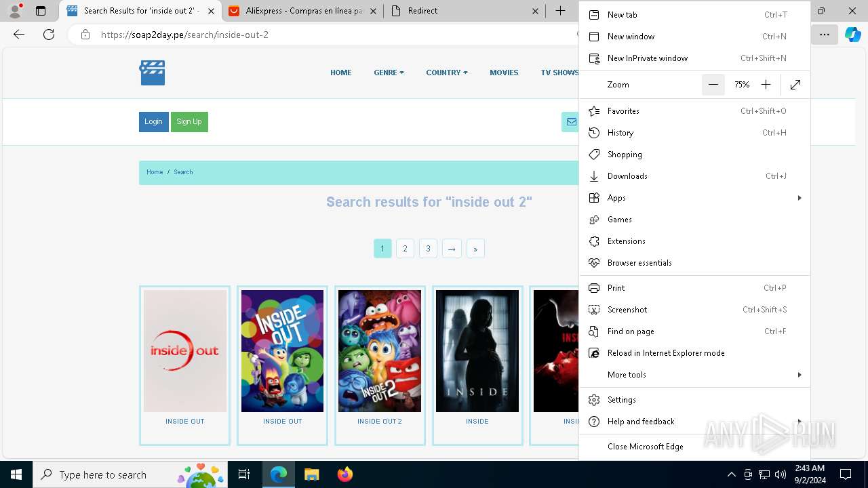Click the soap2day clapperboard logo

(153, 73)
